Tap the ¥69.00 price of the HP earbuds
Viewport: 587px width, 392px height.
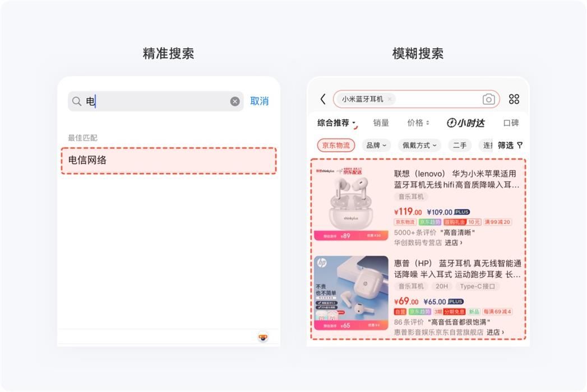(x=406, y=301)
